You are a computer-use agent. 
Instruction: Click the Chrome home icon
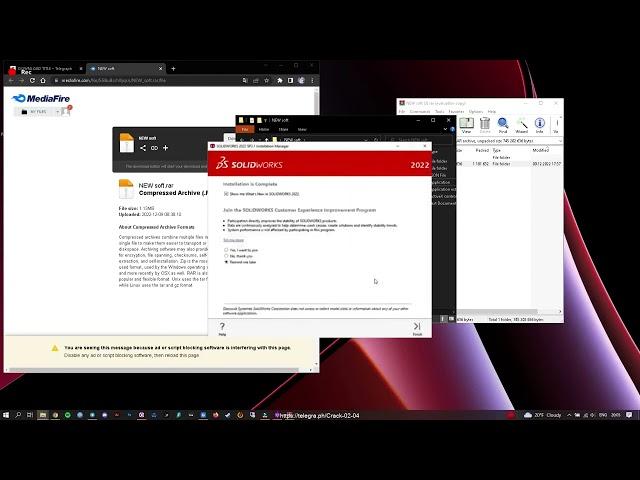43,80
